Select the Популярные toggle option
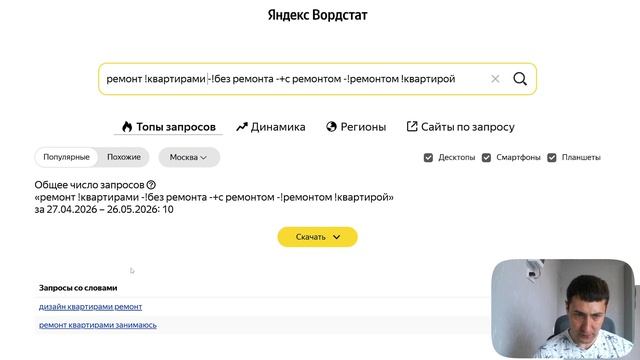 tap(66, 157)
